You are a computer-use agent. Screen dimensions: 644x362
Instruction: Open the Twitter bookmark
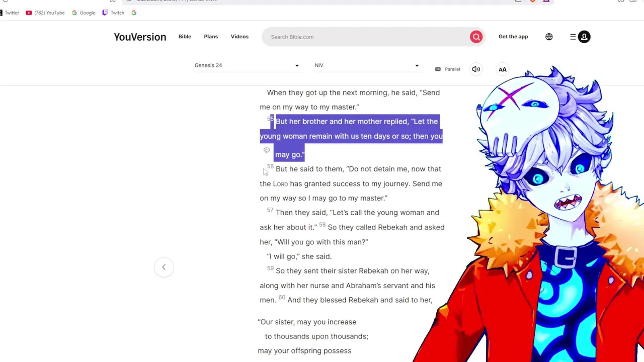10,13
